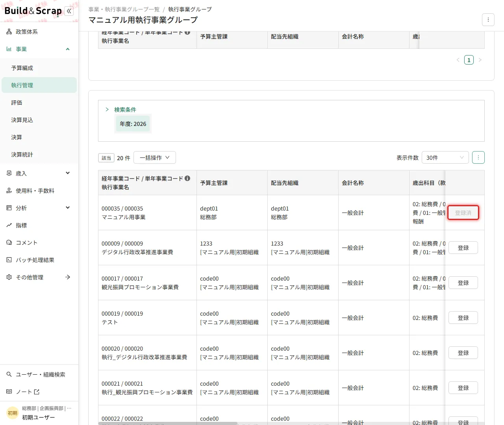Click the 000035 / 000035 マニュアル用事業 cell
Viewport: 504px width, 425px height.
(147, 213)
